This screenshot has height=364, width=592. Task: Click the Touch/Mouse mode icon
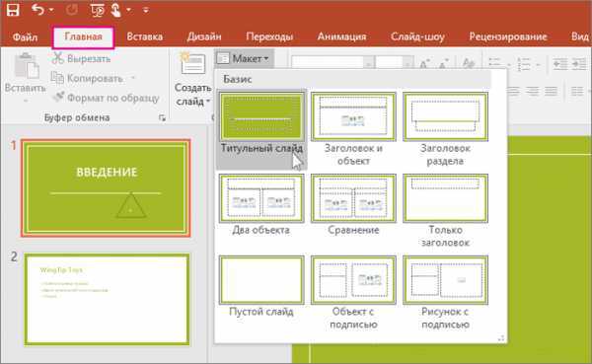coord(115,10)
